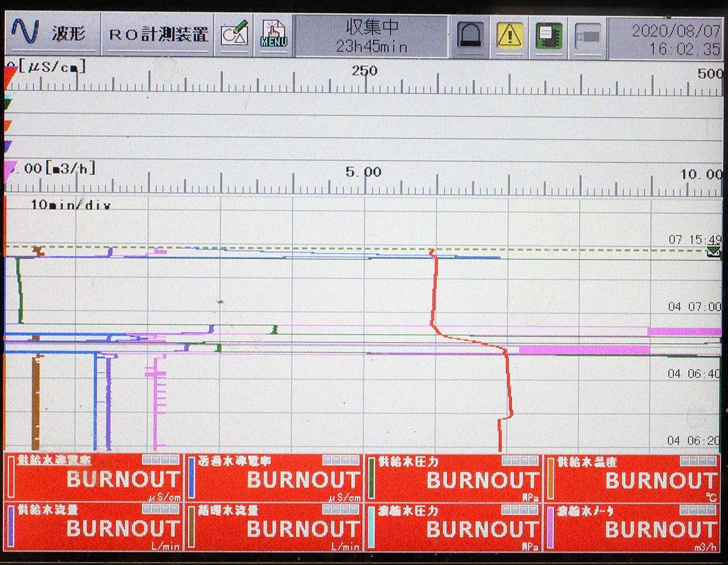Tap the m3/h channel tile at bottom right
728x565 pixels.
(x=633, y=527)
